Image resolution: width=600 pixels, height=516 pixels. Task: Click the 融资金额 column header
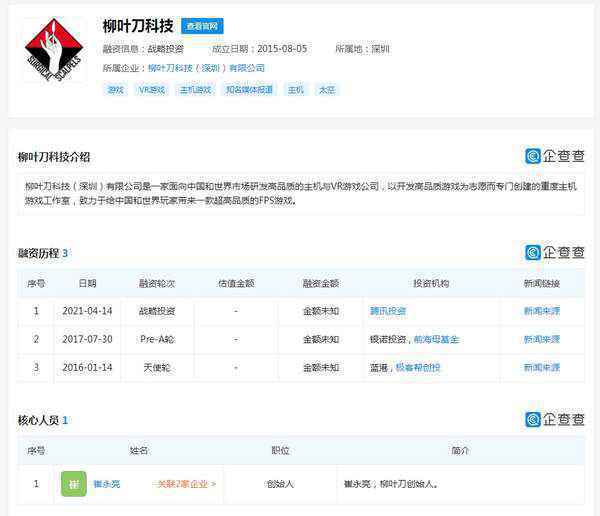tap(321, 283)
